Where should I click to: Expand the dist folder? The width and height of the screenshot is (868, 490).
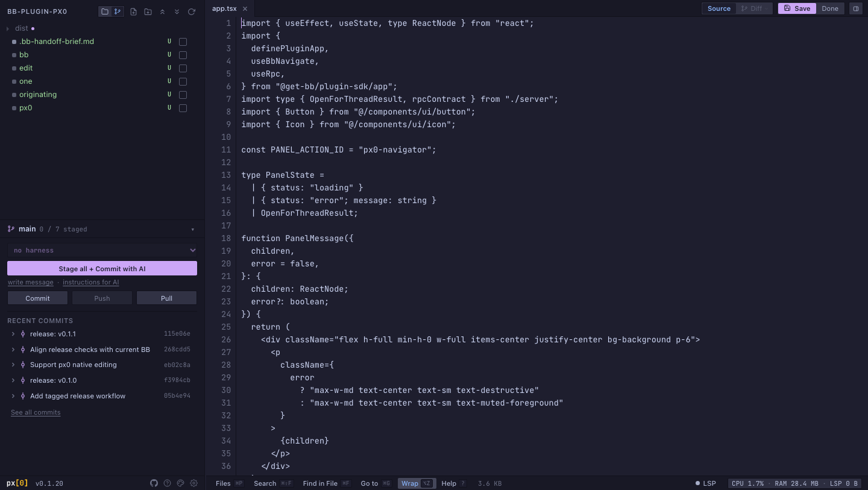(x=8, y=28)
